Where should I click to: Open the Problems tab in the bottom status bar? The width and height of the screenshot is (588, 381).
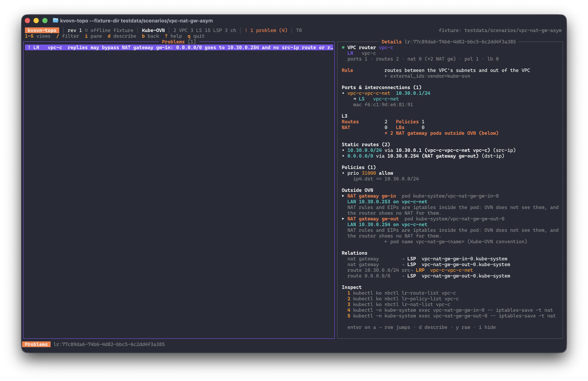[x=36, y=344]
